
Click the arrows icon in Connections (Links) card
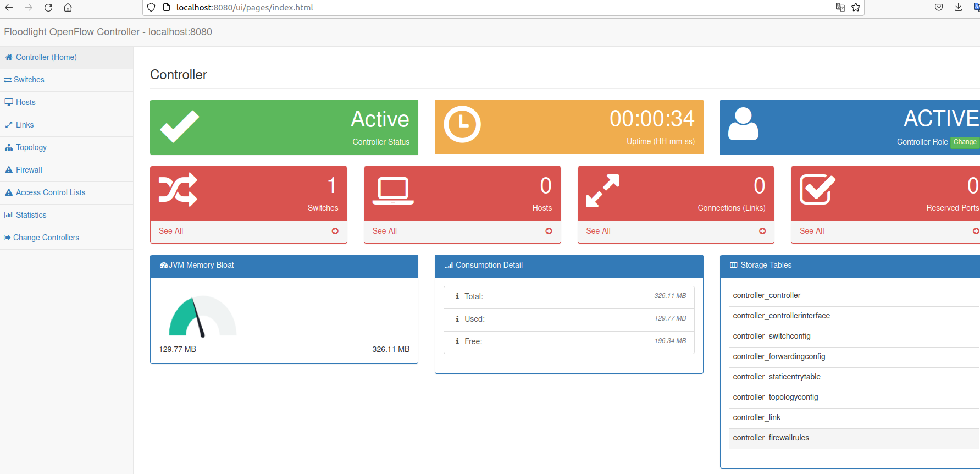(x=603, y=191)
